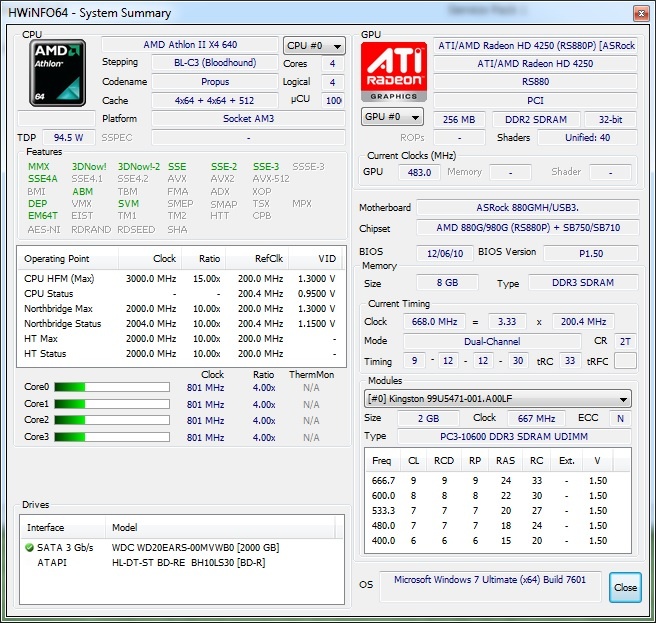The height and width of the screenshot is (623, 656).
Task: Select the 666.7 frequency timing row
Action: coord(497,480)
